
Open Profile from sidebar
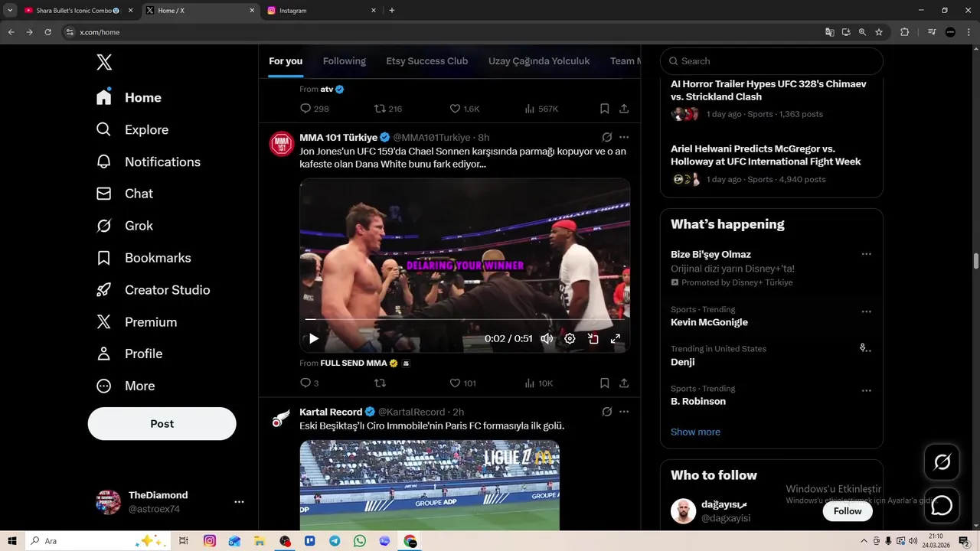tap(129, 354)
